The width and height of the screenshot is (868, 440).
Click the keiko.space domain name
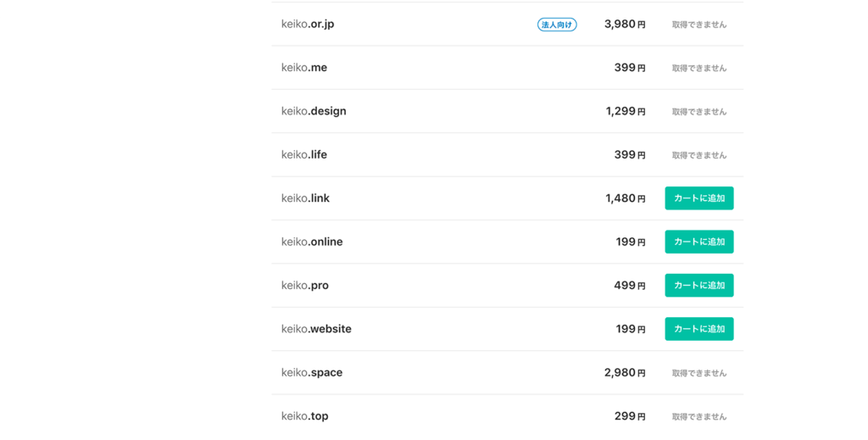pos(312,372)
